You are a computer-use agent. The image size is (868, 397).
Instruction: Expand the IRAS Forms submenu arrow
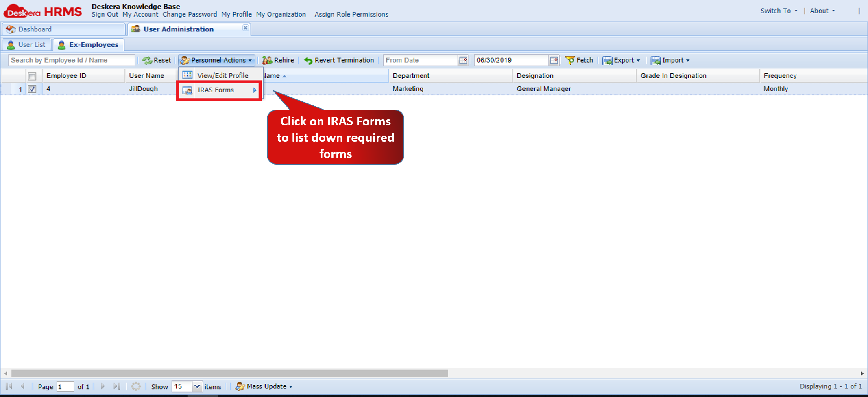click(255, 90)
